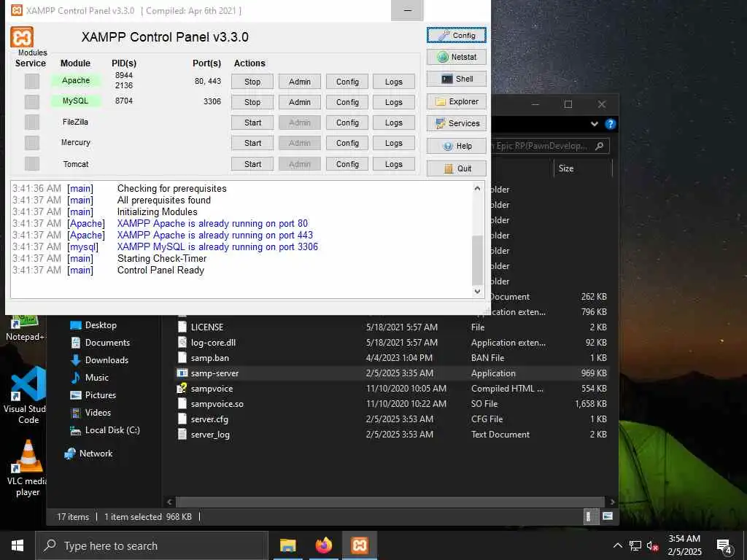Open MySQL Config menu

(x=347, y=102)
